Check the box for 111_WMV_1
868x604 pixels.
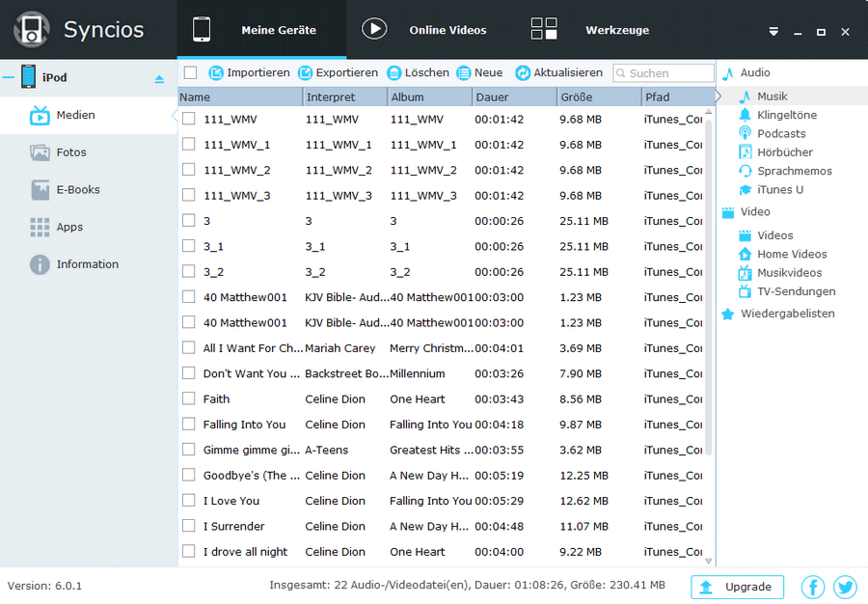(x=189, y=145)
